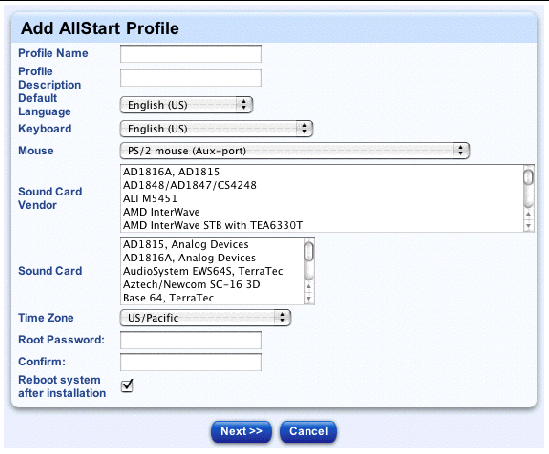This screenshot has height=454, width=549.
Task: Pick AMD InterWave STB with TEA6330T
Action: coord(321,225)
